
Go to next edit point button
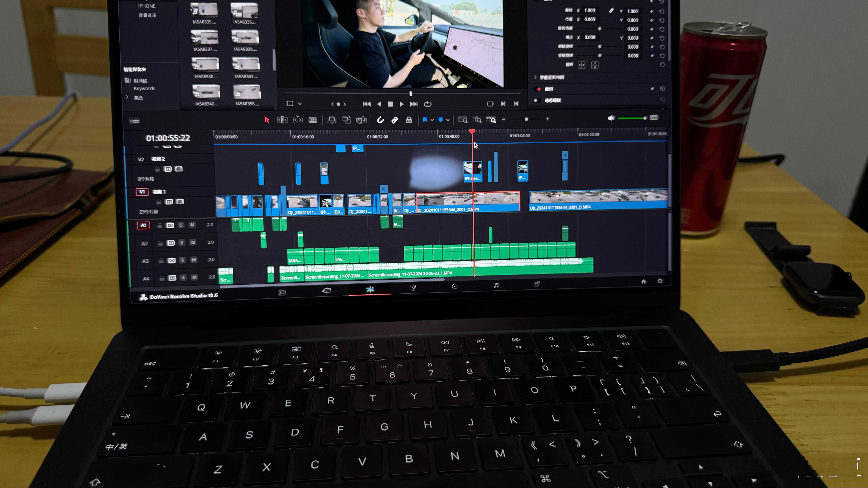[503, 104]
